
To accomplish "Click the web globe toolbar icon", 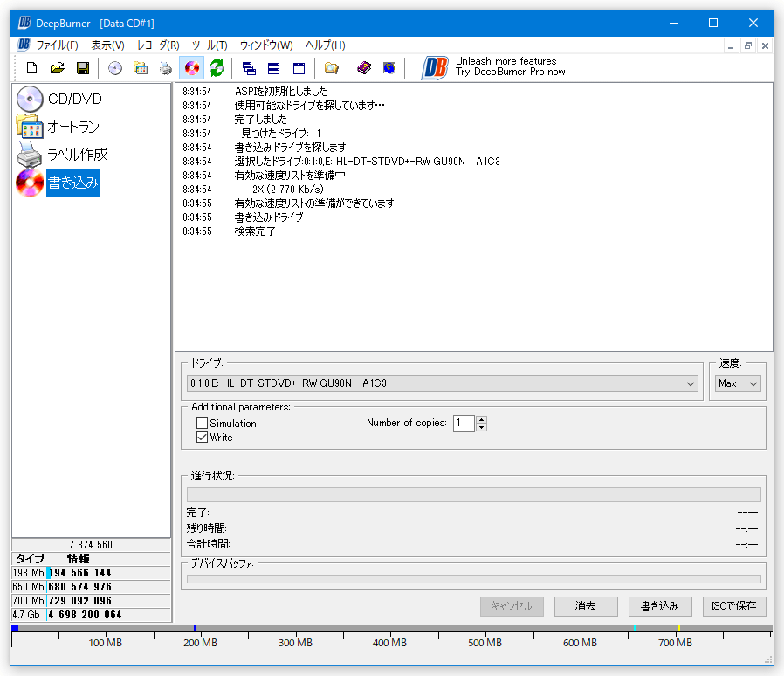I will 389,67.
